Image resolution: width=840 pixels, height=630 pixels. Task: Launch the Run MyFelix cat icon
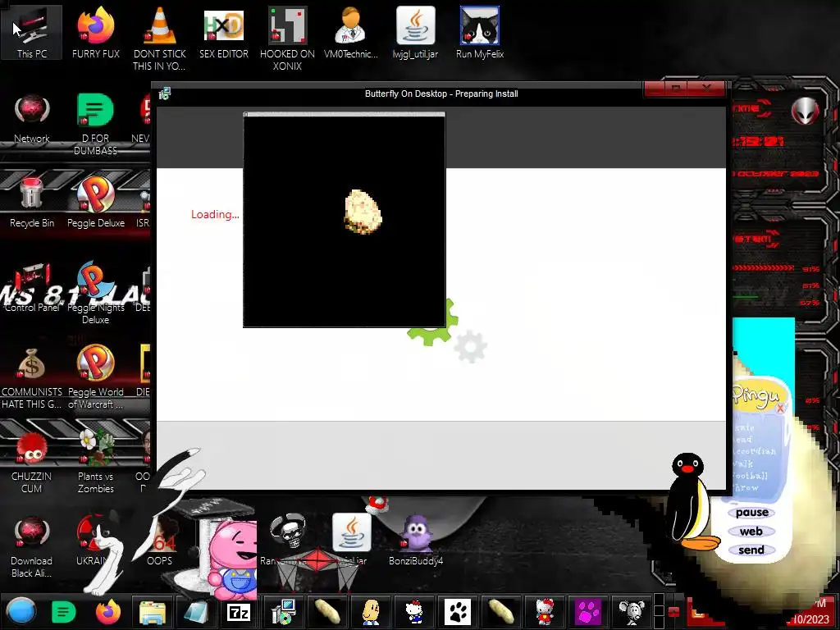click(479, 32)
